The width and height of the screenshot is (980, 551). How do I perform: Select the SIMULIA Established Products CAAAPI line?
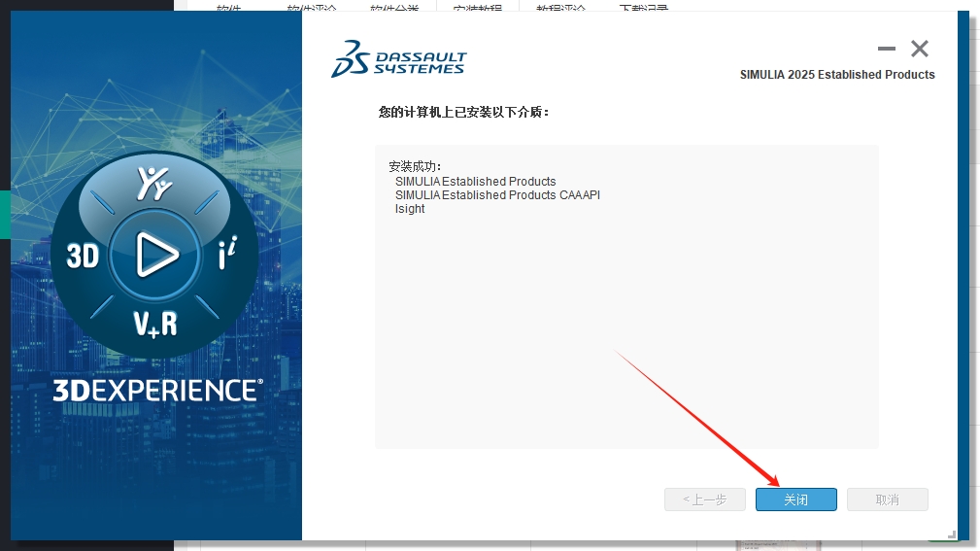coord(497,195)
